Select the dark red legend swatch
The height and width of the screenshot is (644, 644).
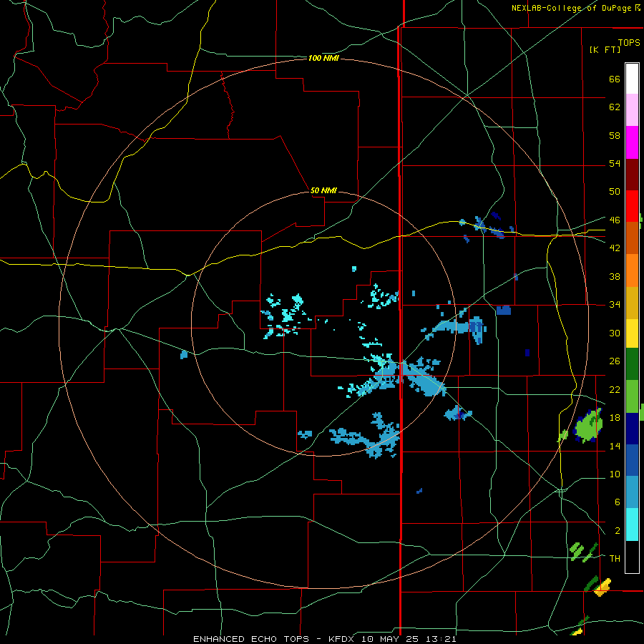tap(632, 174)
